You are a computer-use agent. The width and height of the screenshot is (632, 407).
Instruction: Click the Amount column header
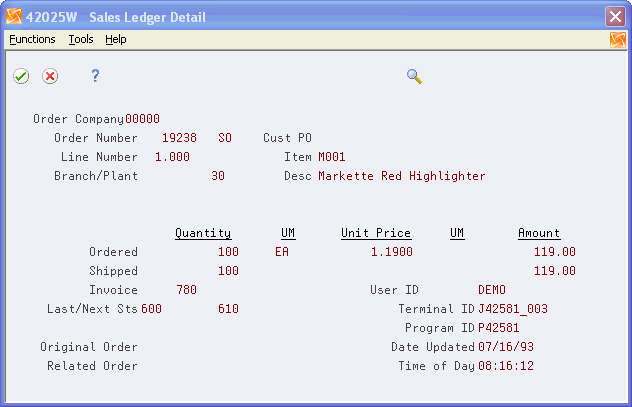click(x=539, y=233)
